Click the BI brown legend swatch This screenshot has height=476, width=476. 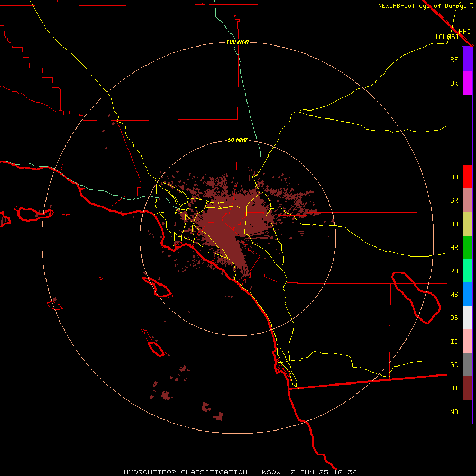(467, 388)
